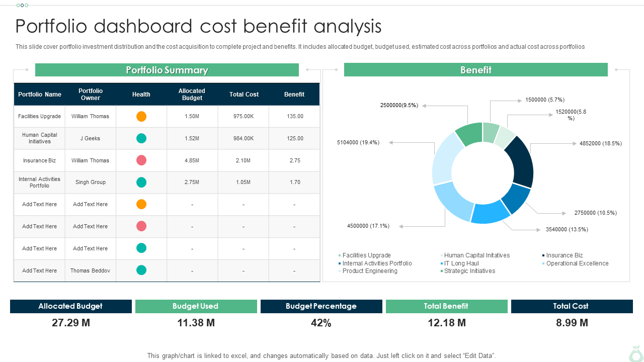Click the '5104000 (19.4%)' data label
The width and height of the screenshot is (644, 362).
tap(358, 142)
